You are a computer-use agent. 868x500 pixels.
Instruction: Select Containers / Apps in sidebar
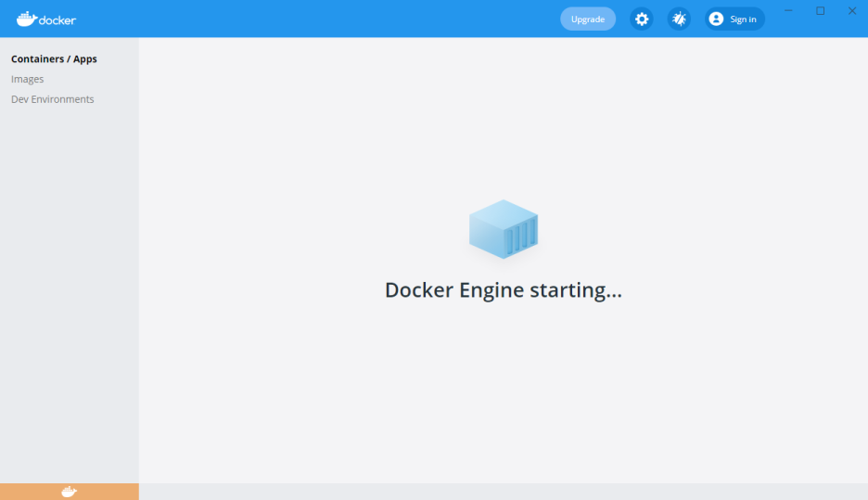[54, 58]
